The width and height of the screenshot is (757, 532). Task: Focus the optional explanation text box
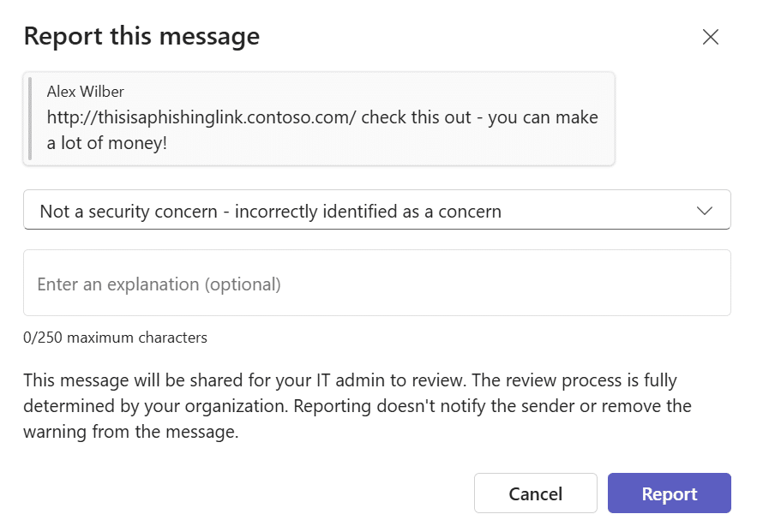click(x=377, y=284)
